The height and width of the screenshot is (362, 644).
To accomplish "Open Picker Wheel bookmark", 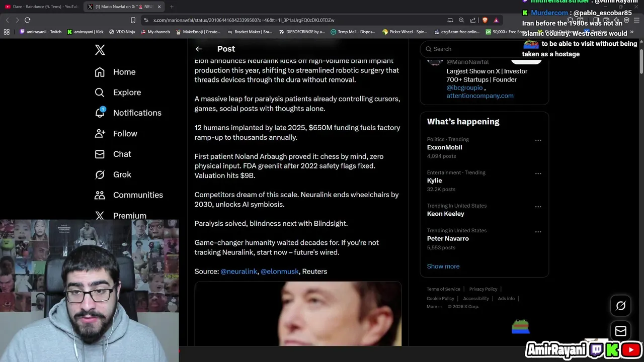I will tap(405, 32).
